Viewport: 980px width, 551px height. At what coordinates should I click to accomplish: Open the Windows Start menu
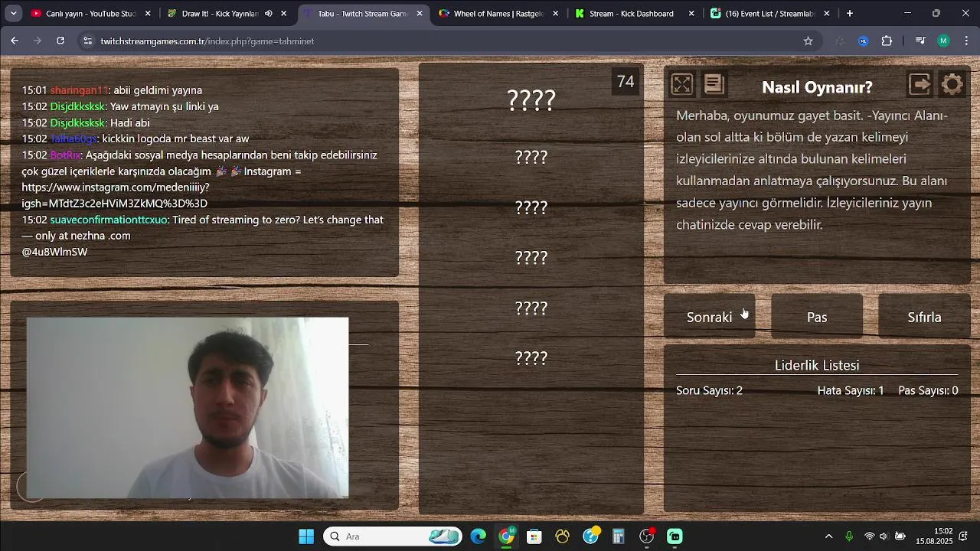coord(306,536)
